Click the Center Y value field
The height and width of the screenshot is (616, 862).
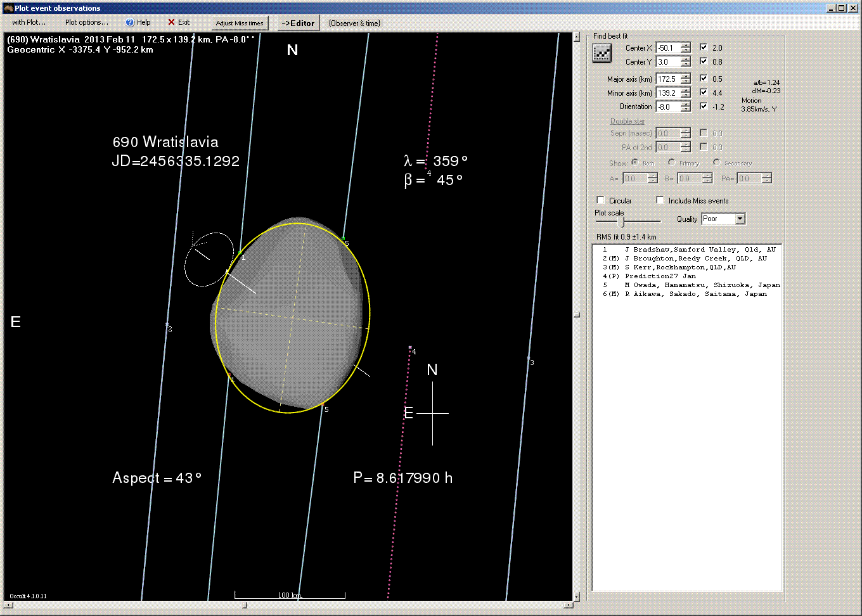(668, 61)
